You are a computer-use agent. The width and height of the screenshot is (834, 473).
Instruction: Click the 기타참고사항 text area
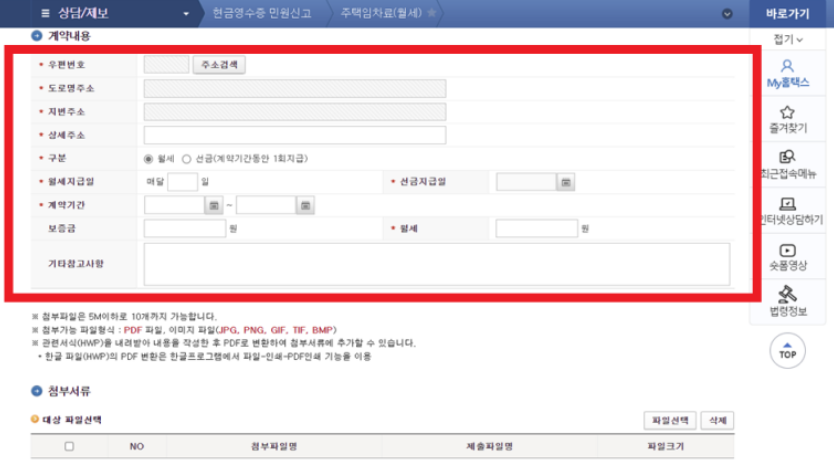(x=437, y=264)
